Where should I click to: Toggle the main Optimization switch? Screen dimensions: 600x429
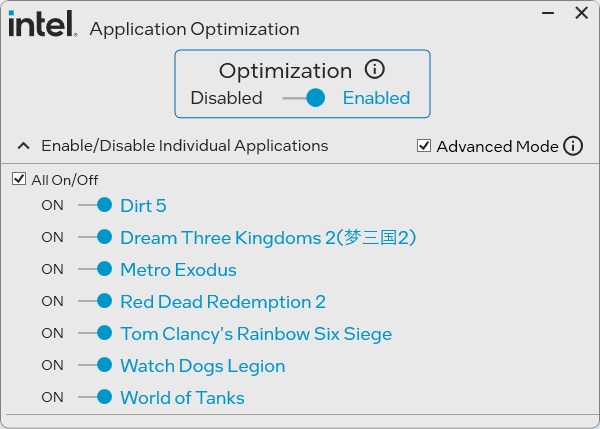point(303,98)
